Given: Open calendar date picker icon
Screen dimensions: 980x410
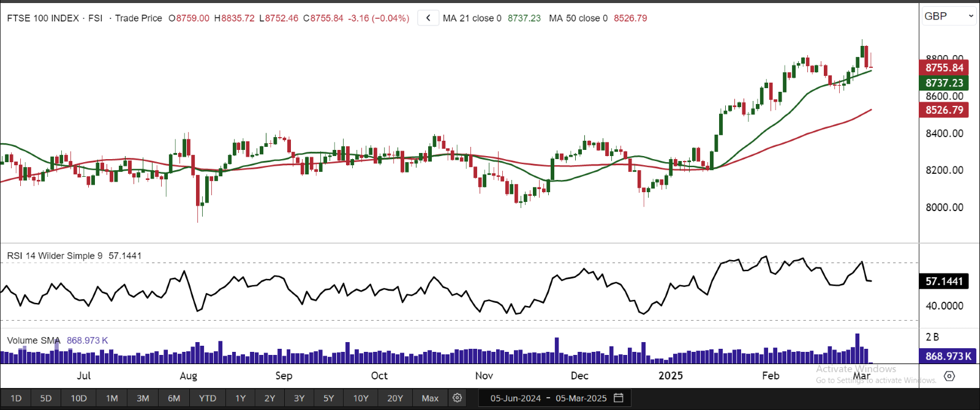Looking at the screenshot, I should pyautogui.click(x=619, y=398).
